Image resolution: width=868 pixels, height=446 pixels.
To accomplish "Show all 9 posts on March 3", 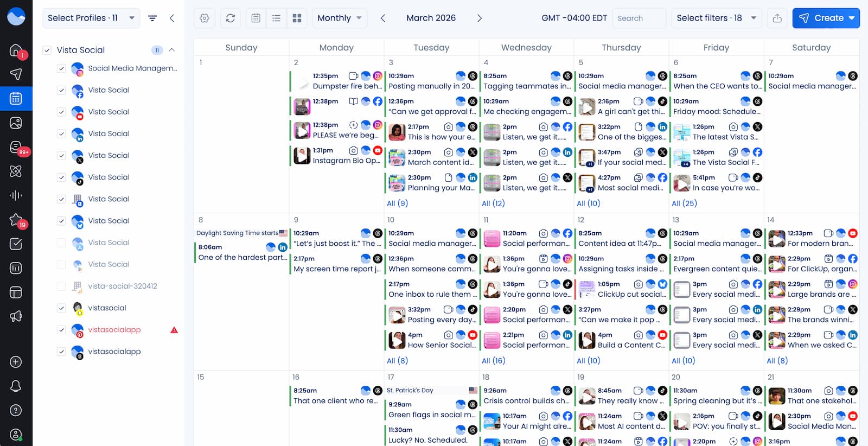I will pos(397,203).
